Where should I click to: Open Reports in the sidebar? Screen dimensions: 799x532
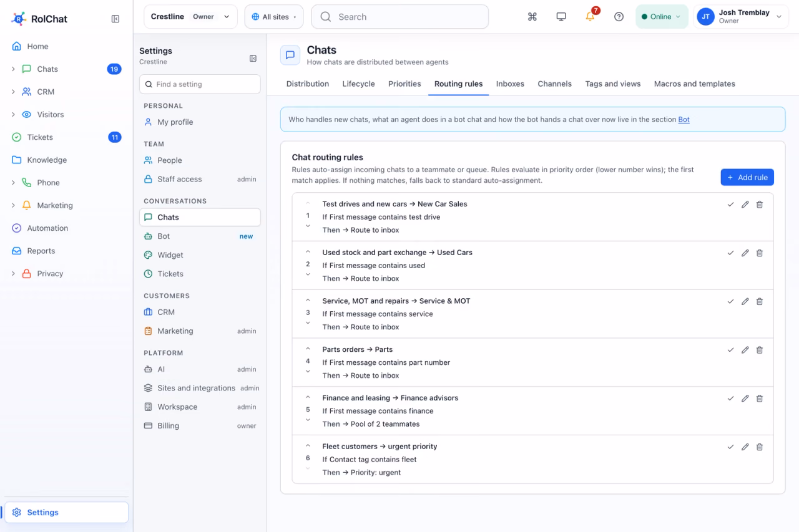(66, 251)
